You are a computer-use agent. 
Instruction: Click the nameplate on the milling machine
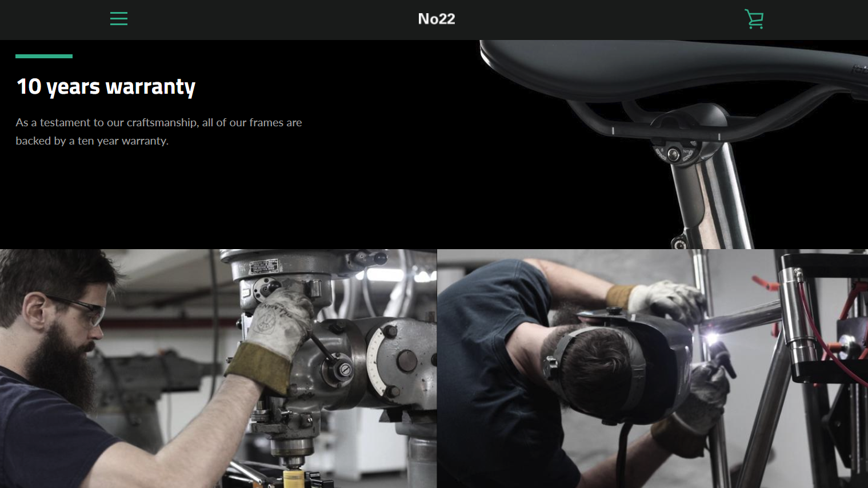[x=263, y=267]
